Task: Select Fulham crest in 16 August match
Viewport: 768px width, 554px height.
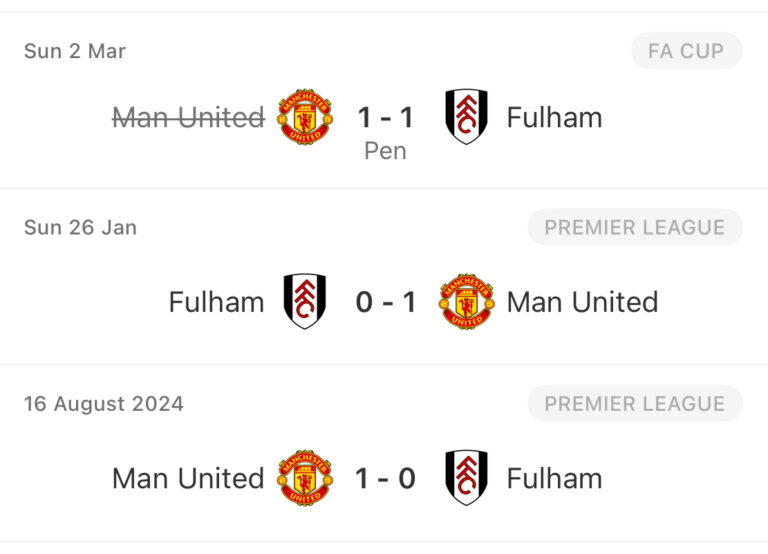Action: pyautogui.click(x=466, y=478)
